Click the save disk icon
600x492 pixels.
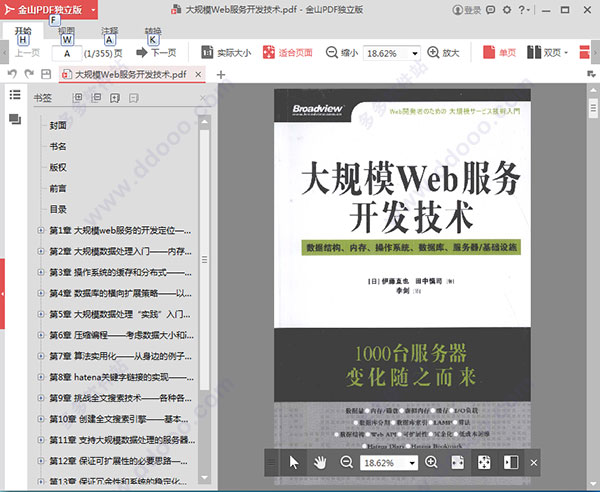coord(46,74)
